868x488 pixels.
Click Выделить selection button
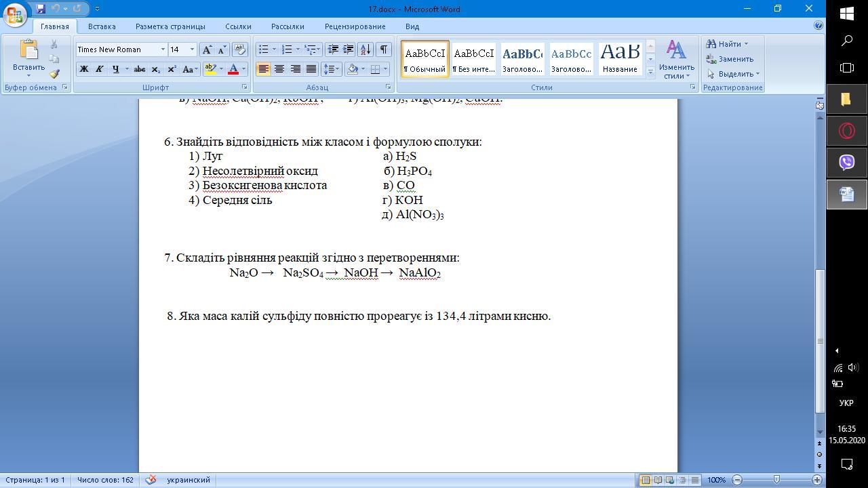pos(733,74)
